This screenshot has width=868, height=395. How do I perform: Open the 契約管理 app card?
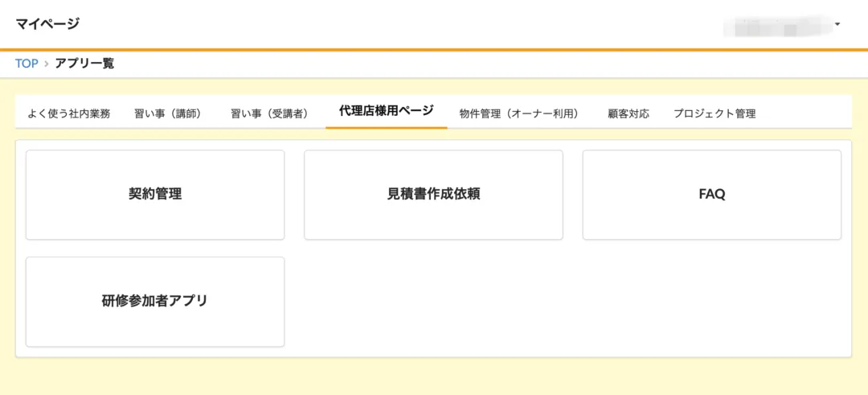[155, 195]
